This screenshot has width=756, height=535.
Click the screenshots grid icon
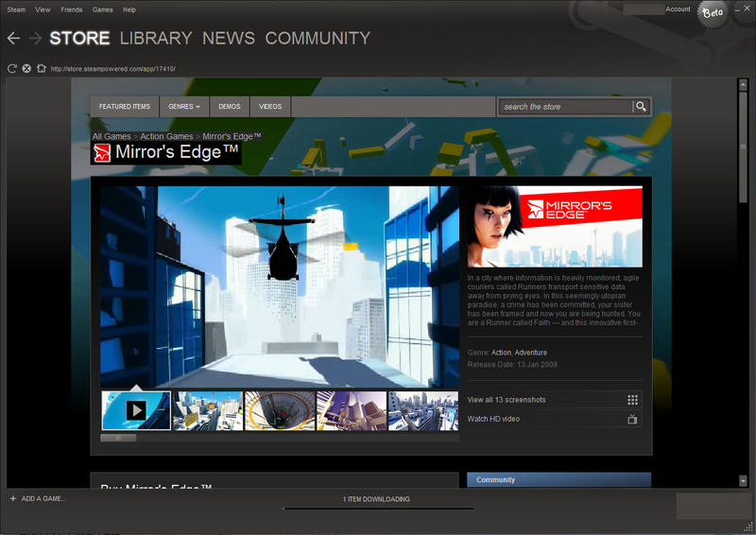click(632, 400)
